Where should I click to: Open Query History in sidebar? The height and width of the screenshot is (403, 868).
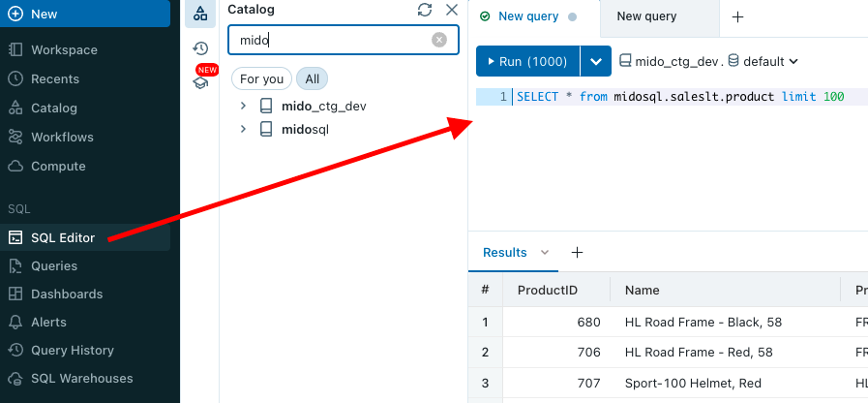coord(73,350)
